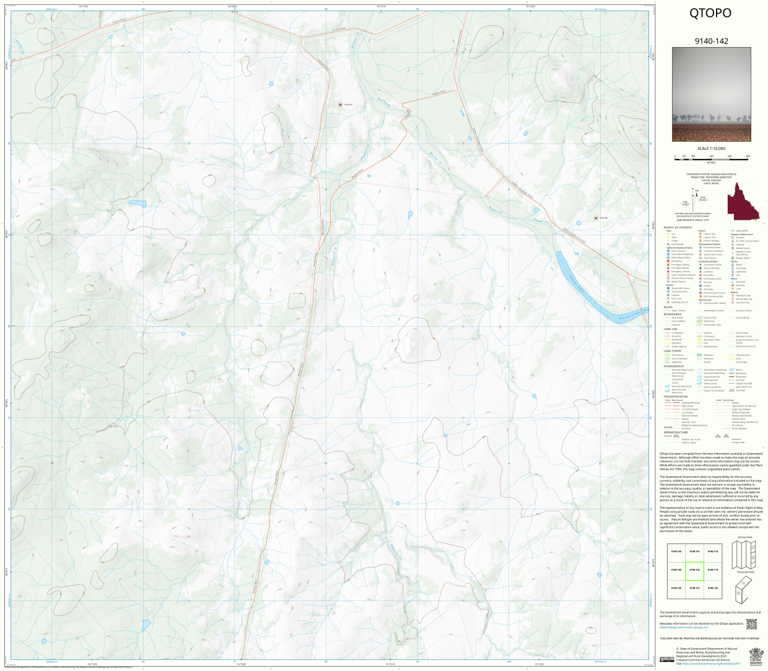
Task: Select the POINTS OF INTEREST legend heading
Action: 677,228
